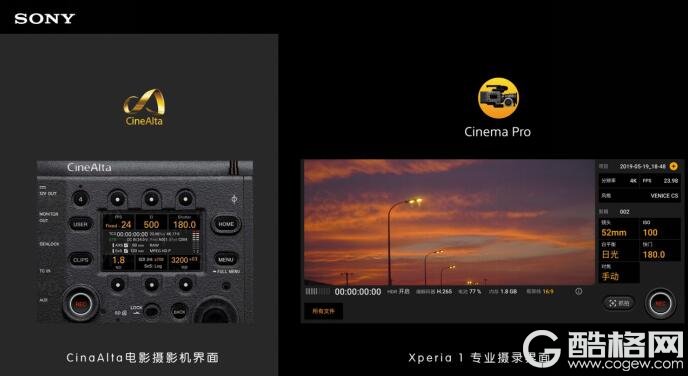This screenshot has height=376, width=688.
Task: Click the gold CineAlta logo
Action: [x=144, y=107]
